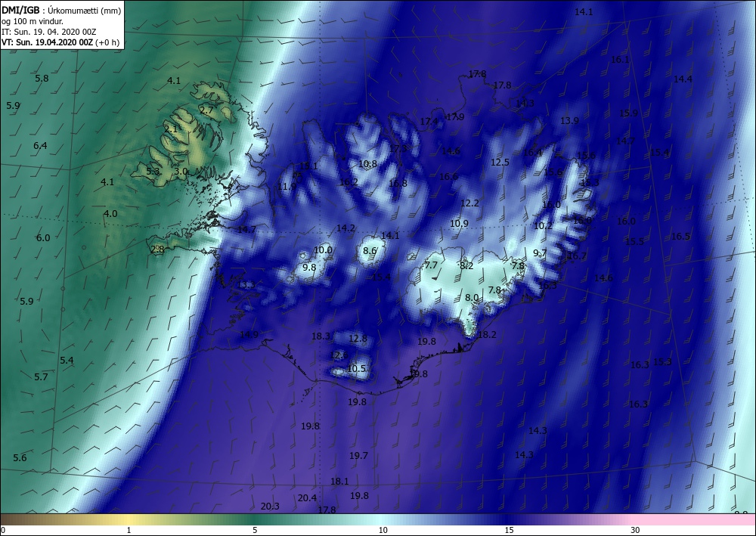Click the map value 5.4
This screenshot has height=536, width=756.
[67, 360]
